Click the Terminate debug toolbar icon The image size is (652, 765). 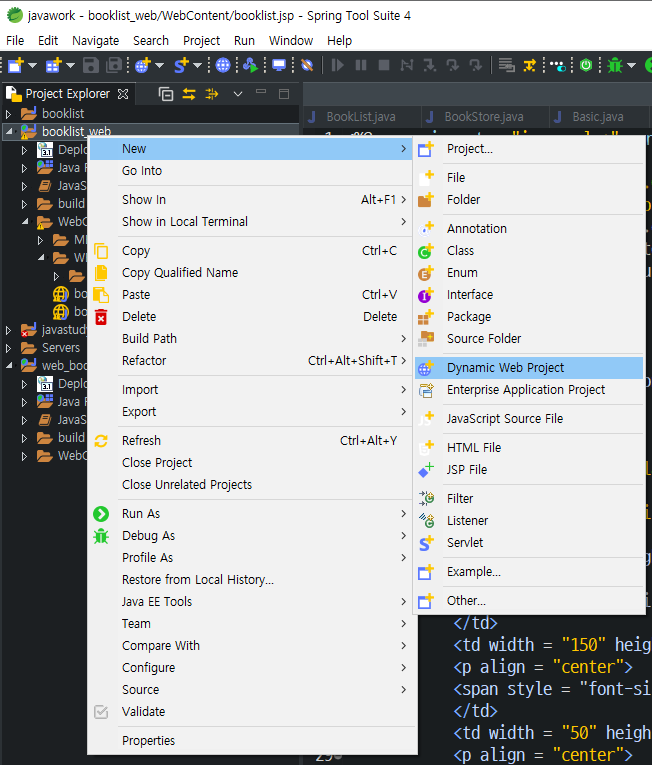pyautogui.click(x=384, y=65)
